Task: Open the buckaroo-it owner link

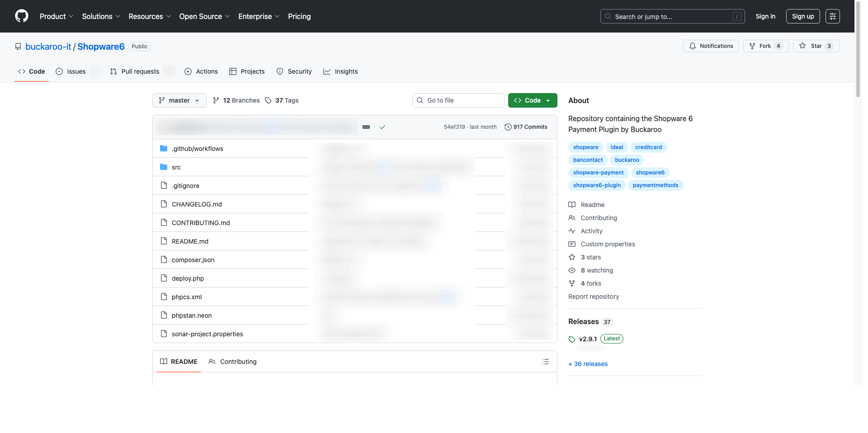Action: pyautogui.click(x=48, y=47)
